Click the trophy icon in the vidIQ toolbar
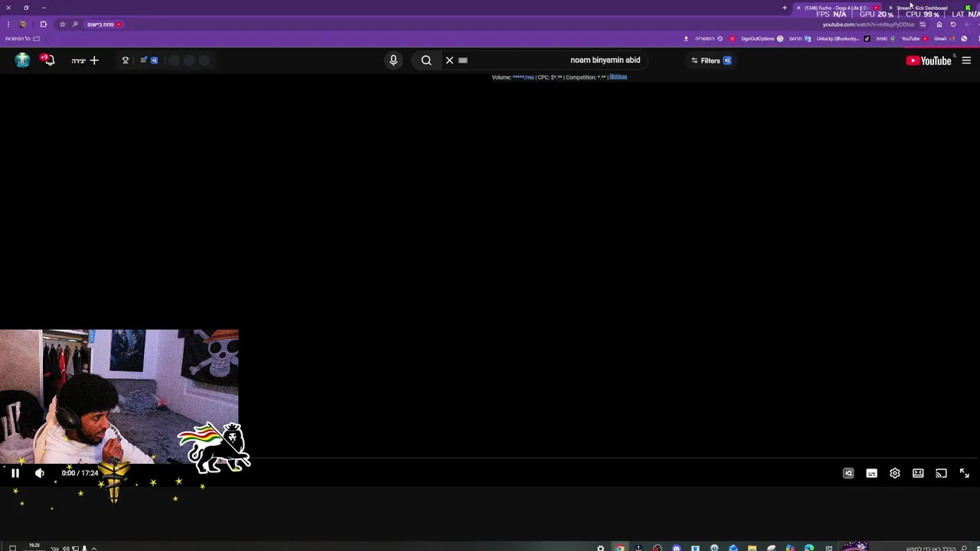980x551 pixels. [x=126, y=60]
